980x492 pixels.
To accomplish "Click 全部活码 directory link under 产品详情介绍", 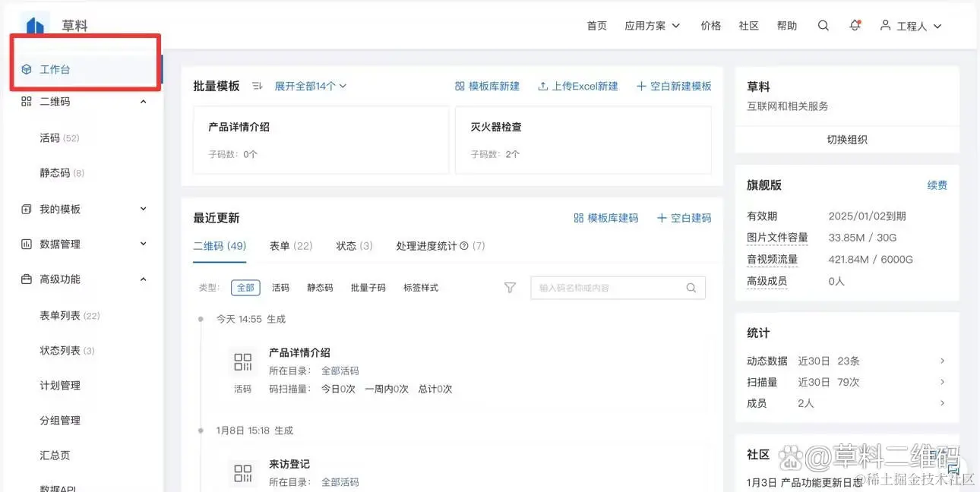I will pos(340,371).
